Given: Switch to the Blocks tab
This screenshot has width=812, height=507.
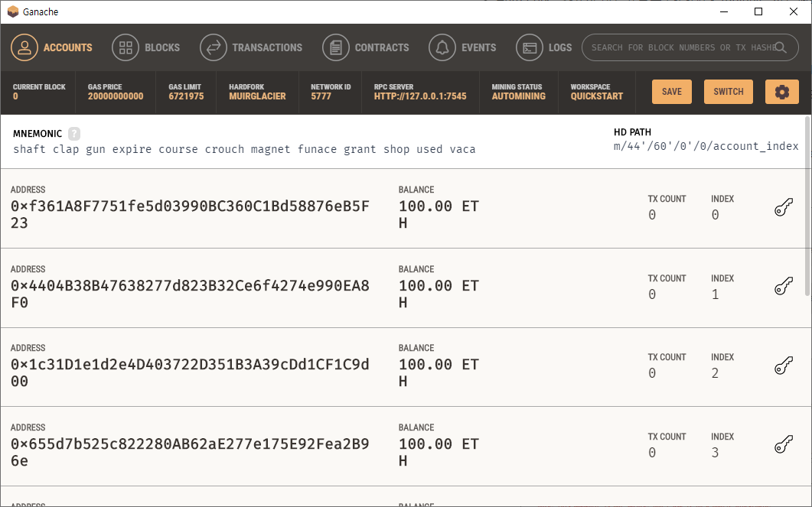Looking at the screenshot, I should [145, 47].
